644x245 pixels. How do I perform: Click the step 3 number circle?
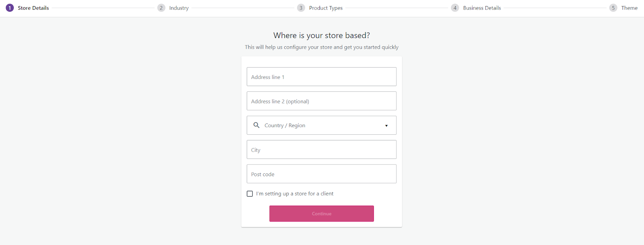point(301,8)
